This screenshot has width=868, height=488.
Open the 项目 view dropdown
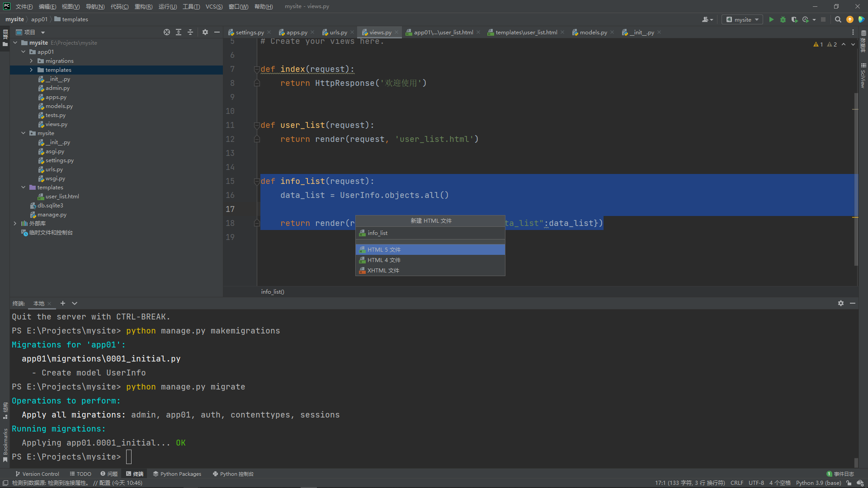[x=43, y=32]
